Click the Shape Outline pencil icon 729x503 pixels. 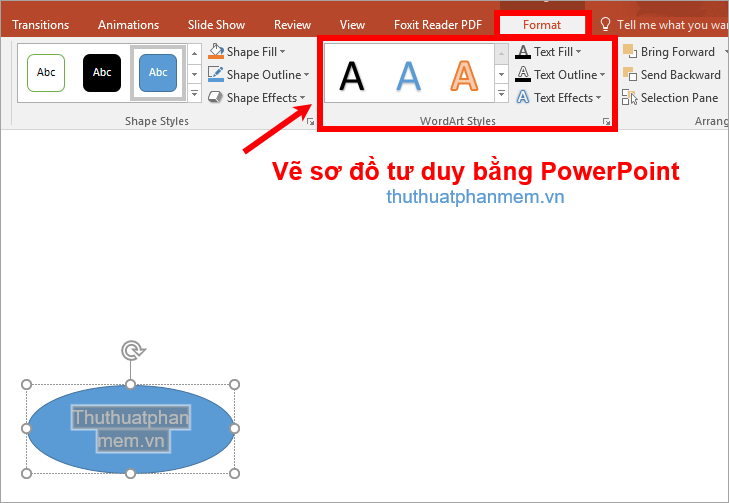coord(216,74)
